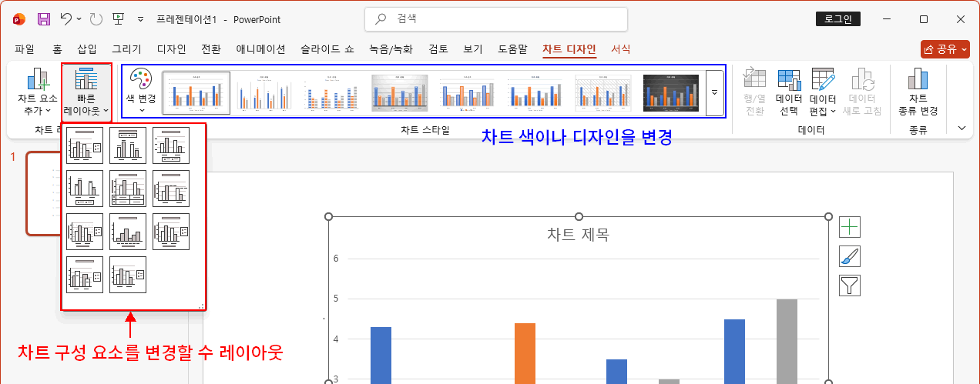Save the presentation with the floppy disk icon
Viewport: 980px width, 384px height.
(44, 19)
